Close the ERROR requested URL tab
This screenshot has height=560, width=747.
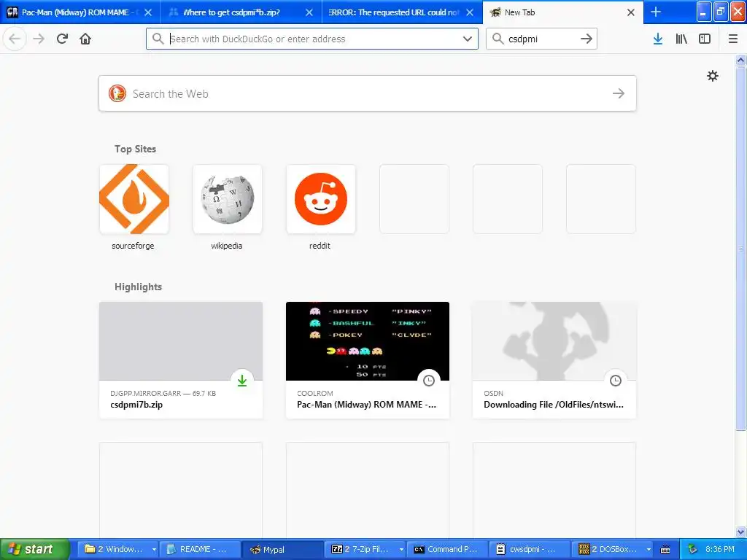(x=470, y=12)
